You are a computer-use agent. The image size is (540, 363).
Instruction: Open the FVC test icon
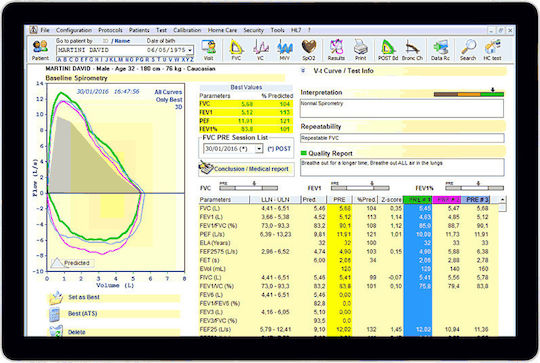pyautogui.click(x=236, y=50)
